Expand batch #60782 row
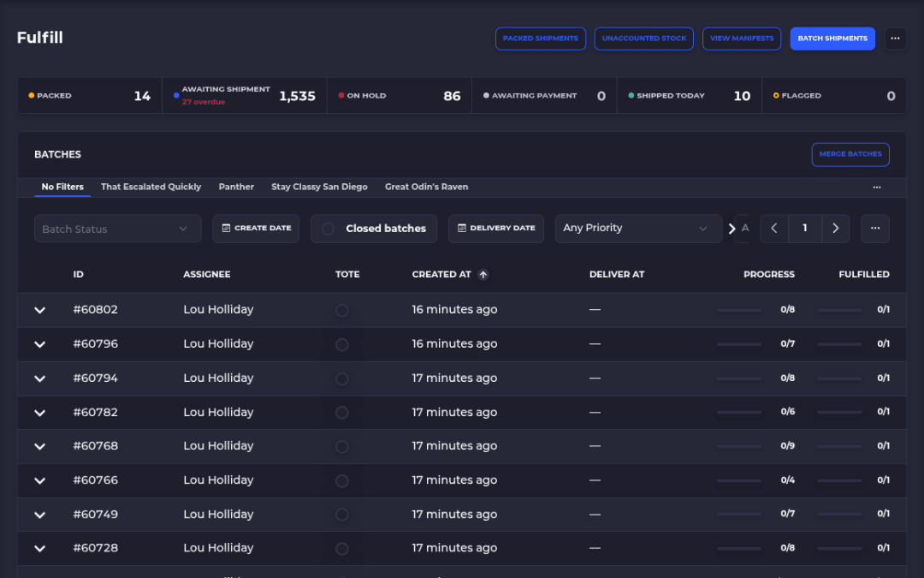 [x=39, y=413]
